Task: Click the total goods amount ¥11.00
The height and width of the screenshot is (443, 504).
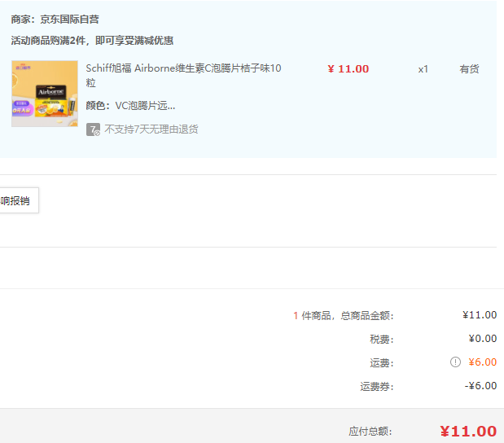Action: point(480,314)
